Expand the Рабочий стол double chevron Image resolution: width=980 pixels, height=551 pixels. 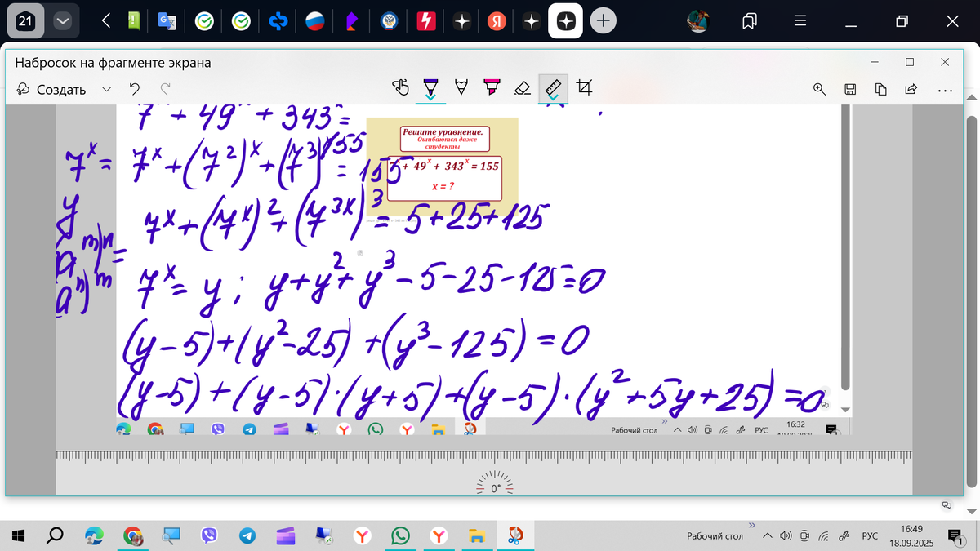(751, 525)
